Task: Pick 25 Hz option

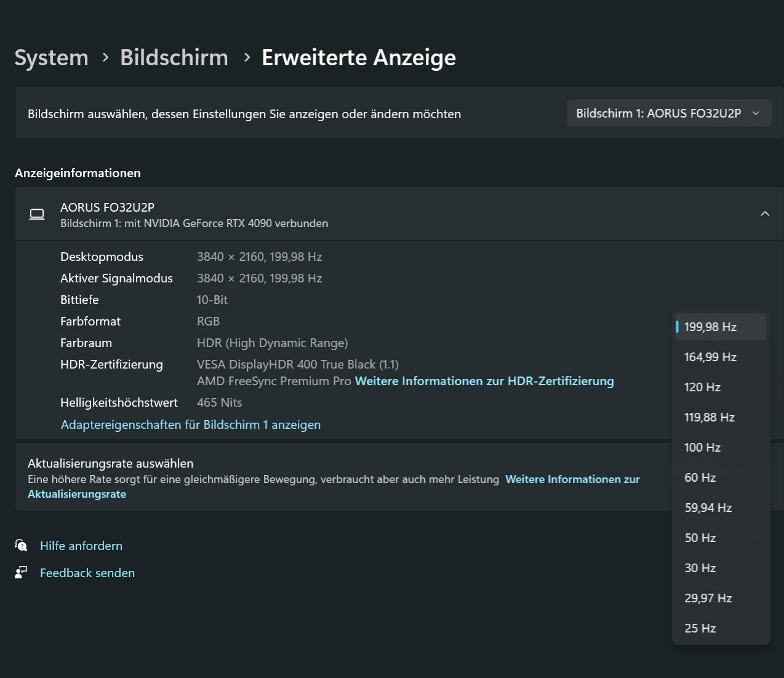Action: tap(721, 628)
